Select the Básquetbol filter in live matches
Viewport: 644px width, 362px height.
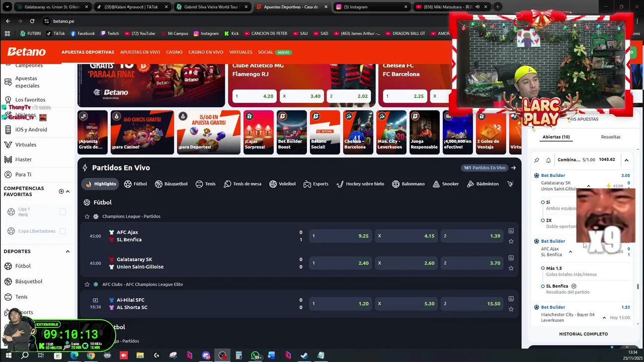170,184
